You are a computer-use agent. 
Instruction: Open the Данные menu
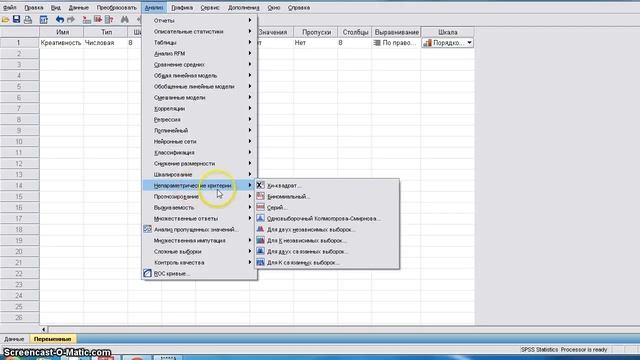click(78, 8)
